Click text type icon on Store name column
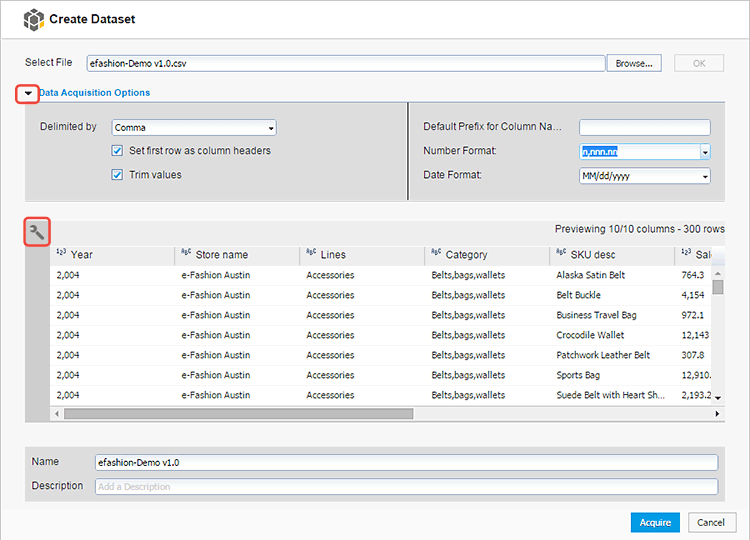Image resolution: width=750 pixels, height=540 pixels. pos(186,254)
